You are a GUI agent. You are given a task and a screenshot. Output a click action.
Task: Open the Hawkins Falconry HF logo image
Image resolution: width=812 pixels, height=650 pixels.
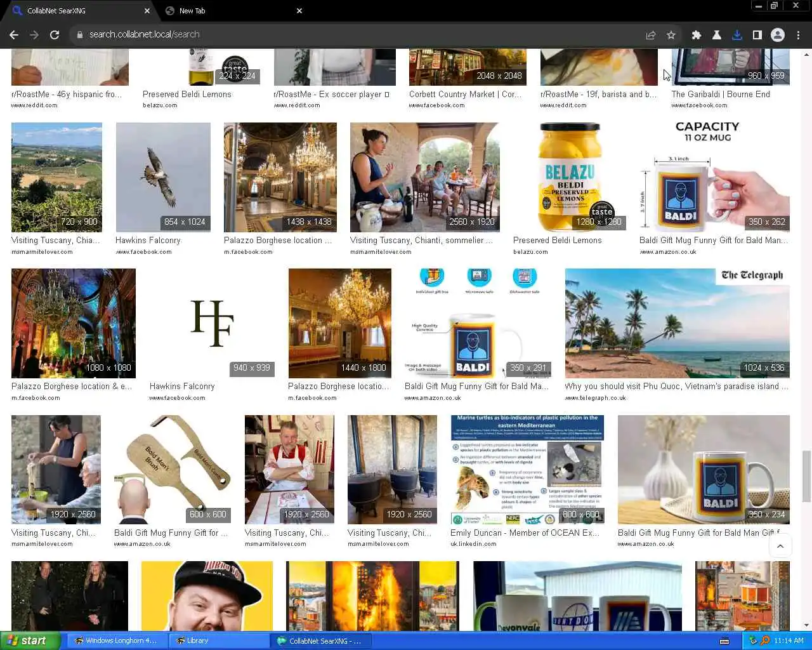[x=212, y=323]
